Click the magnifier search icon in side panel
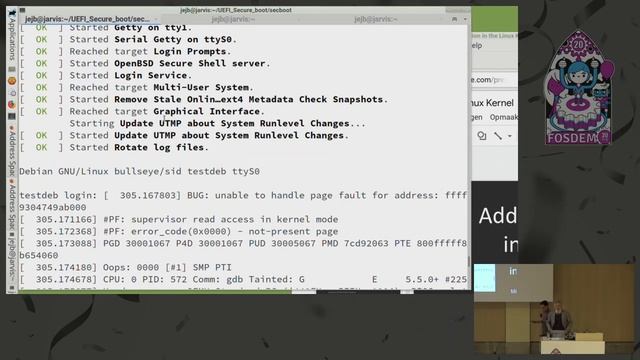This screenshot has height=360, width=640. 12,93
